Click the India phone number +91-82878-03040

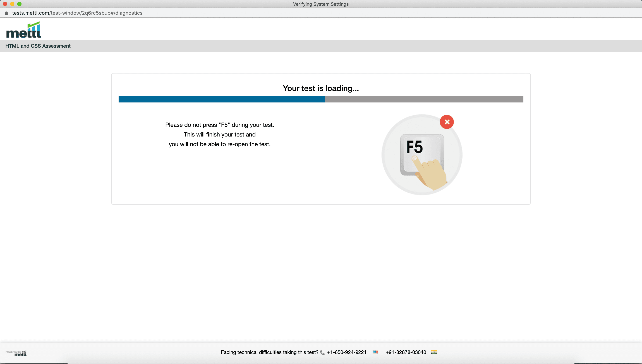tap(406, 352)
